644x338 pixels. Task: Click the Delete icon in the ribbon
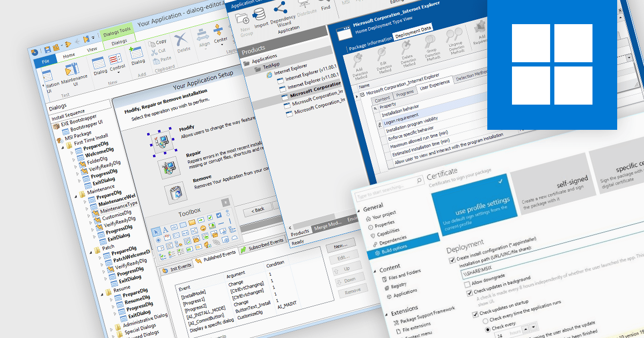(183, 40)
